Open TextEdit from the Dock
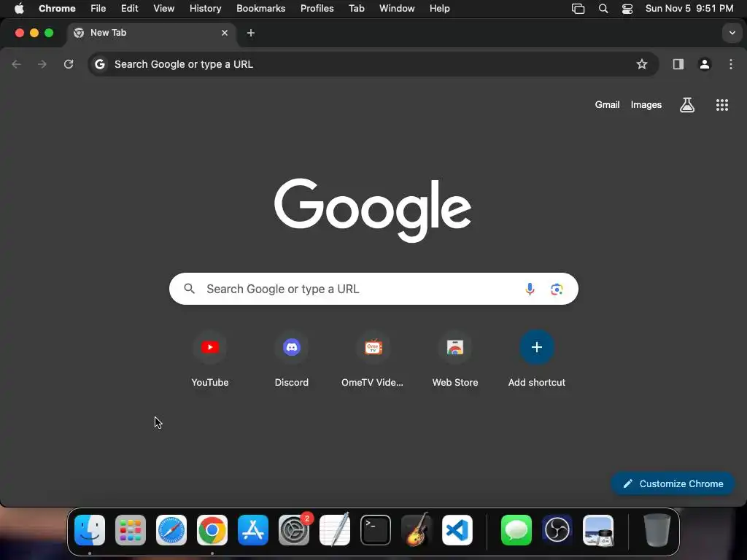This screenshot has width=747, height=560. click(334, 530)
